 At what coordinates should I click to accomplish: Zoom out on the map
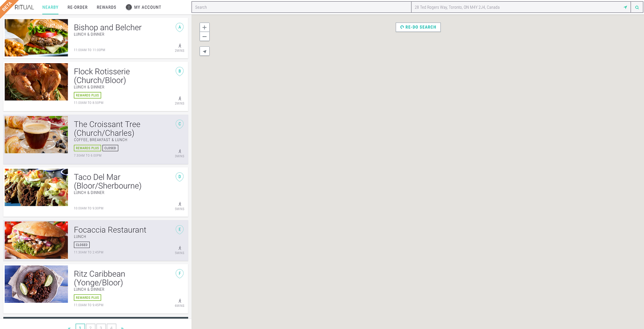tap(204, 37)
